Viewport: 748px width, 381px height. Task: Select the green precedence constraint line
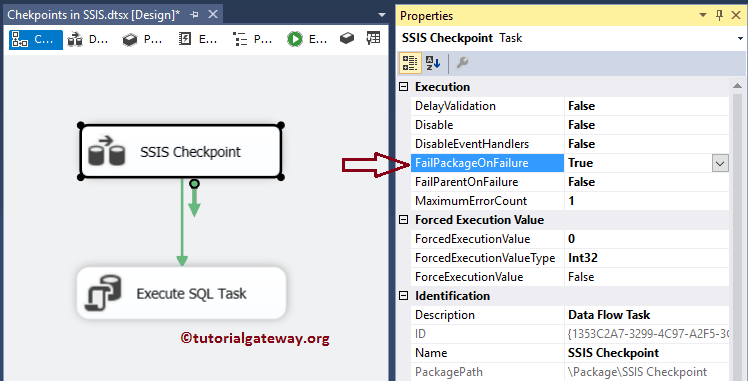point(182,222)
